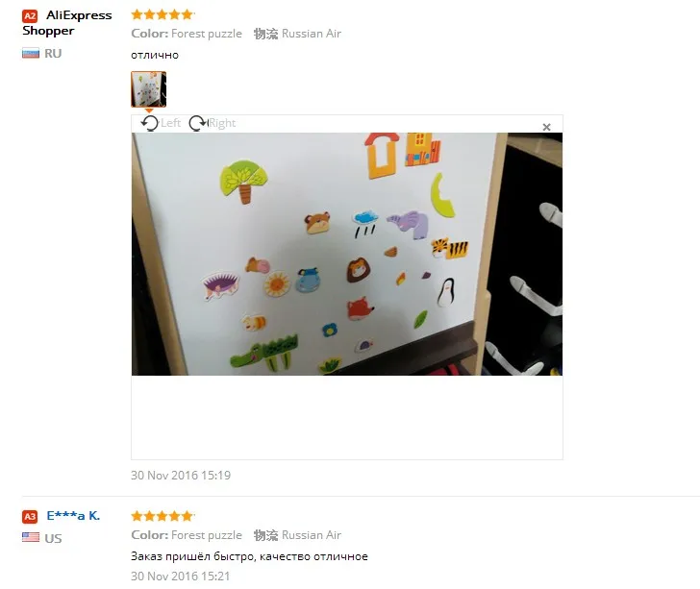Click the Russian flag icon

coord(31,54)
